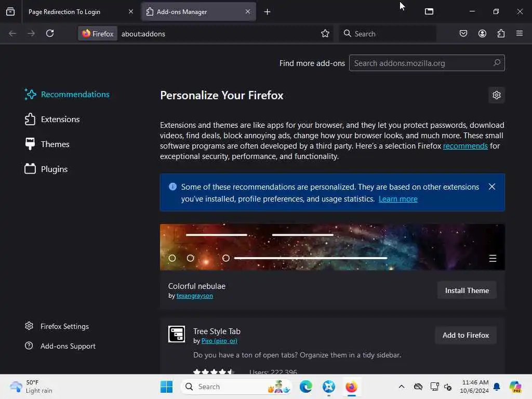Dismiss the personalized recommendations notice
Screen dimensions: 532x399
point(491,187)
